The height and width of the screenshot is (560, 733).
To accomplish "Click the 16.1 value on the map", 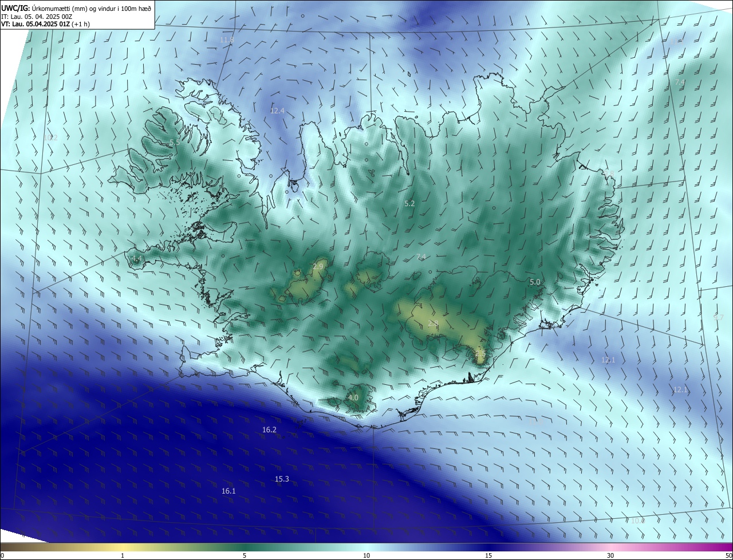I will click(228, 491).
